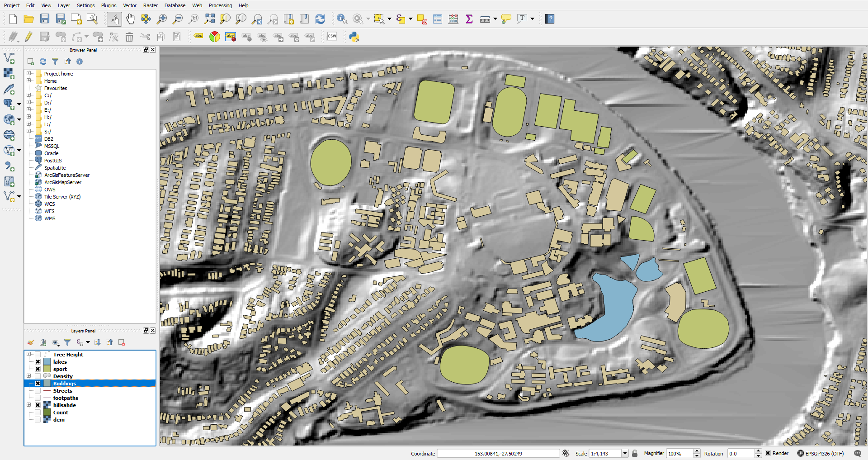Click the sport layer color swatch
The width and height of the screenshot is (868, 460).
47,369
